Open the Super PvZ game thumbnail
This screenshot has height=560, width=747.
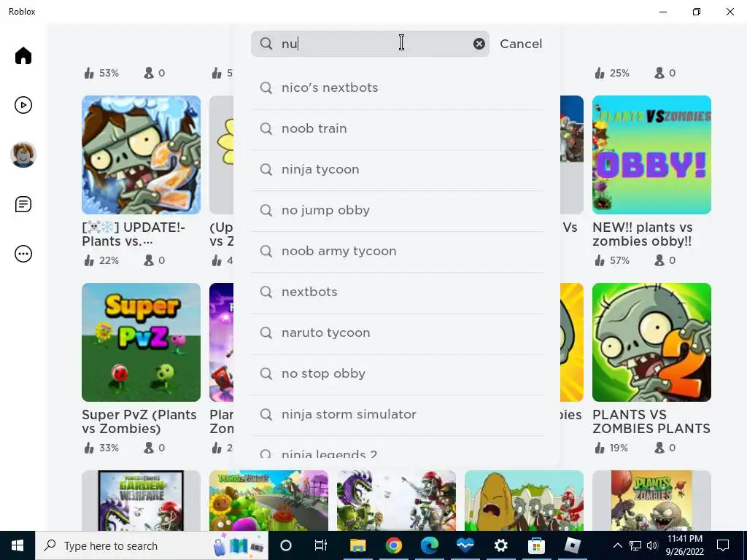pos(141,343)
